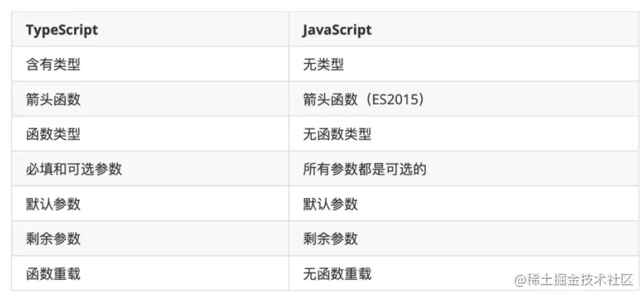Click the 必填和可选参数 cell
This screenshot has width=644, height=298.
pyautogui.click(x=150, y=169)
